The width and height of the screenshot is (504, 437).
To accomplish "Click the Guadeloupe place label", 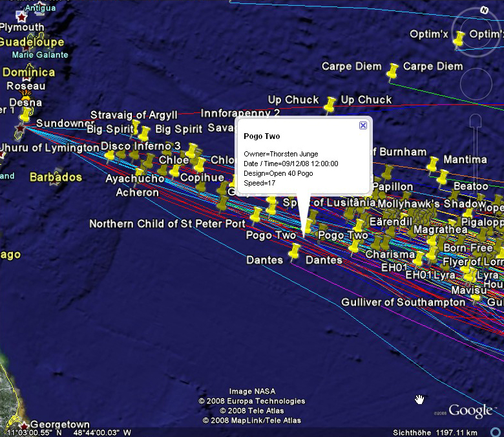I will 31,42.
